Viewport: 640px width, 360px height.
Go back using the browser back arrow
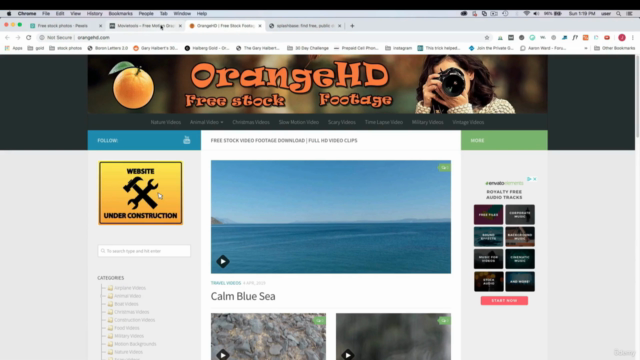point(7,38)
